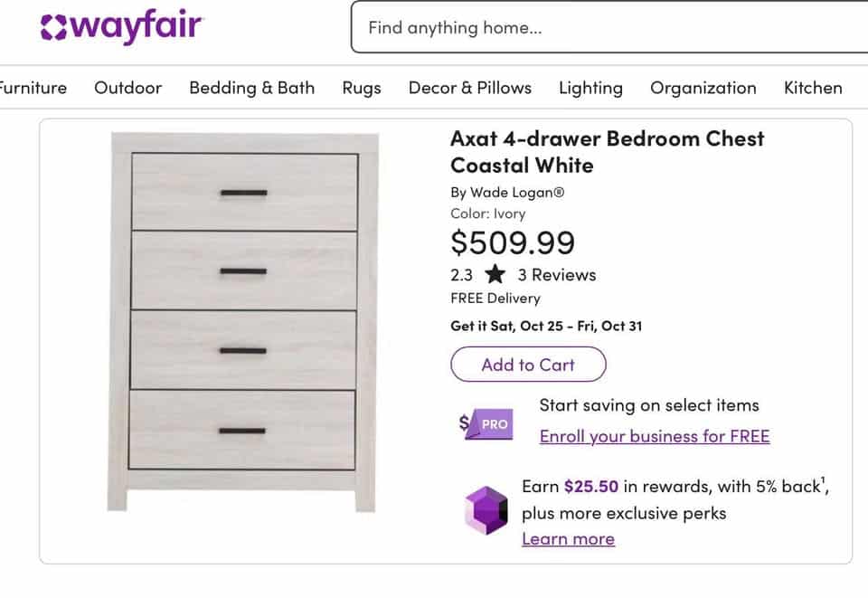Viewport: 868px width, 598px height.
Task: Open the Bedding & Bath menu
Action: [251, 88]
